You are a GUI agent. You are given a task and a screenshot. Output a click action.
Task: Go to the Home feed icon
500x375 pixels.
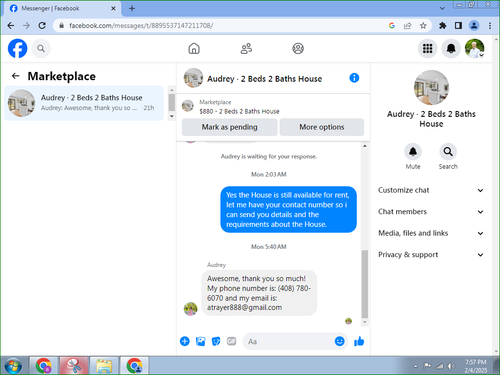tap(194, 49)
